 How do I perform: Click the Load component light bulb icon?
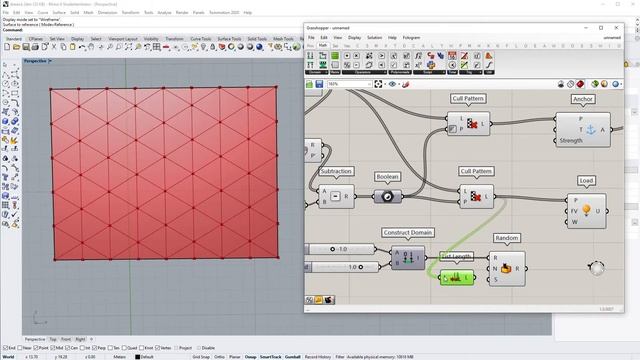(x=587, y=211)
